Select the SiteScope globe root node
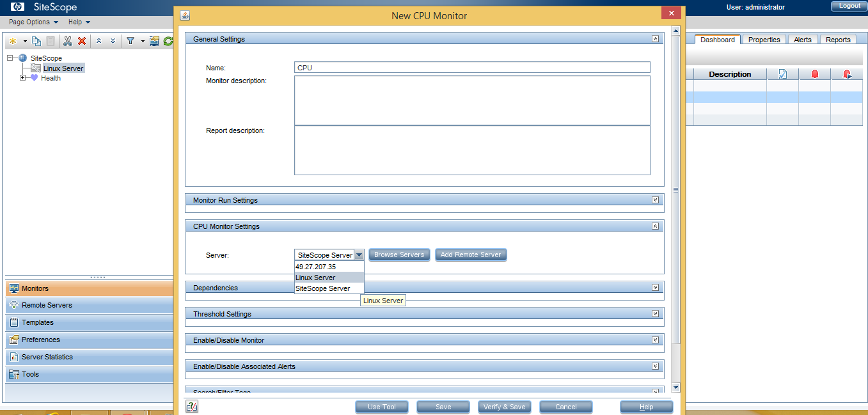 pyautogui.click(x=46, y=58)
